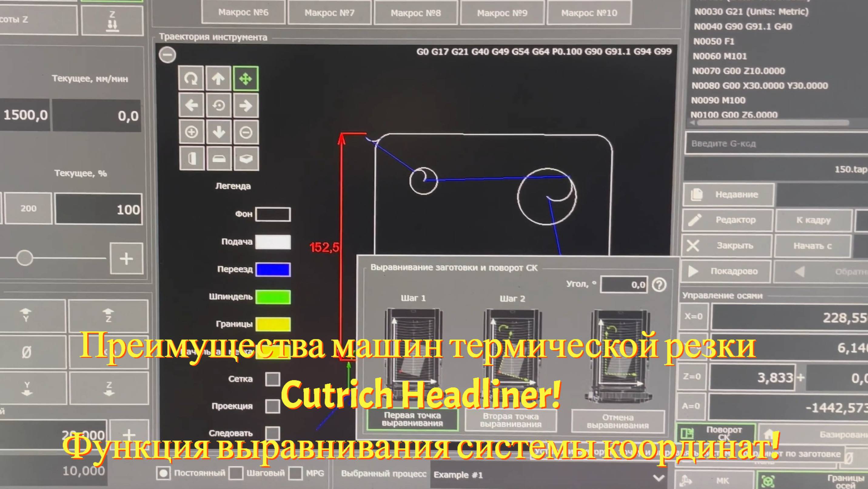
Task: Open the Недавние recent files list
Action: [728, 195]
